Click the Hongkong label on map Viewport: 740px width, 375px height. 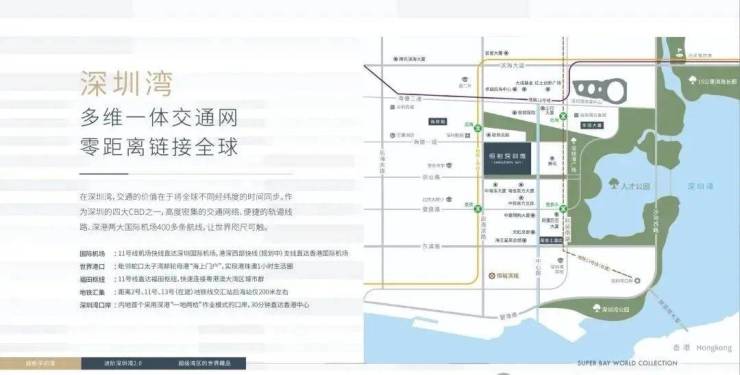point(714,348)
